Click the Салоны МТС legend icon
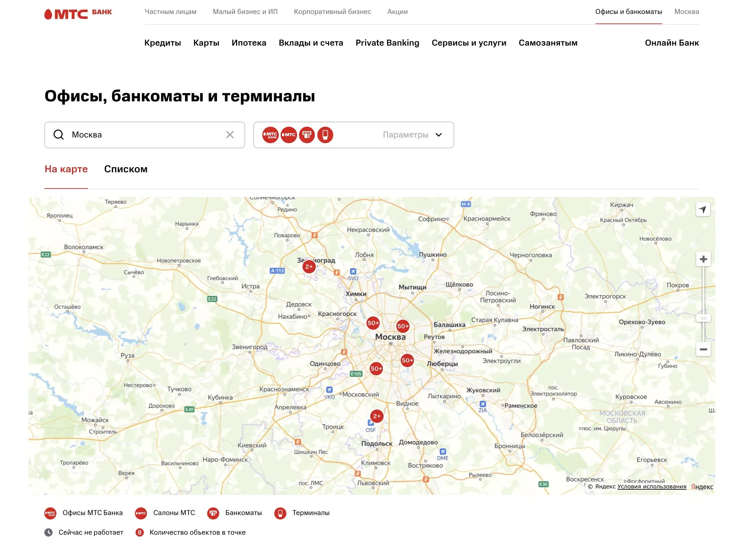Viewport: 738px width, 560px height. (141, 513)
